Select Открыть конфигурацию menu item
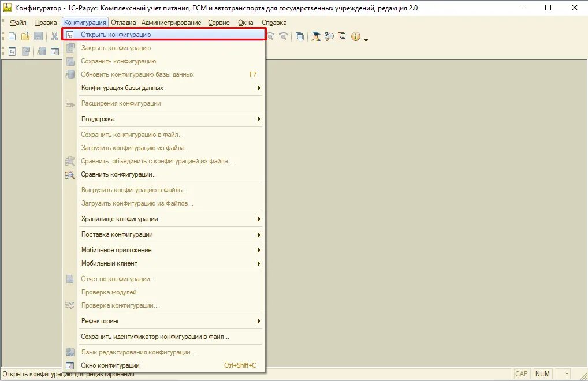Viewport: 588px width, 381px height. point(164,35)
